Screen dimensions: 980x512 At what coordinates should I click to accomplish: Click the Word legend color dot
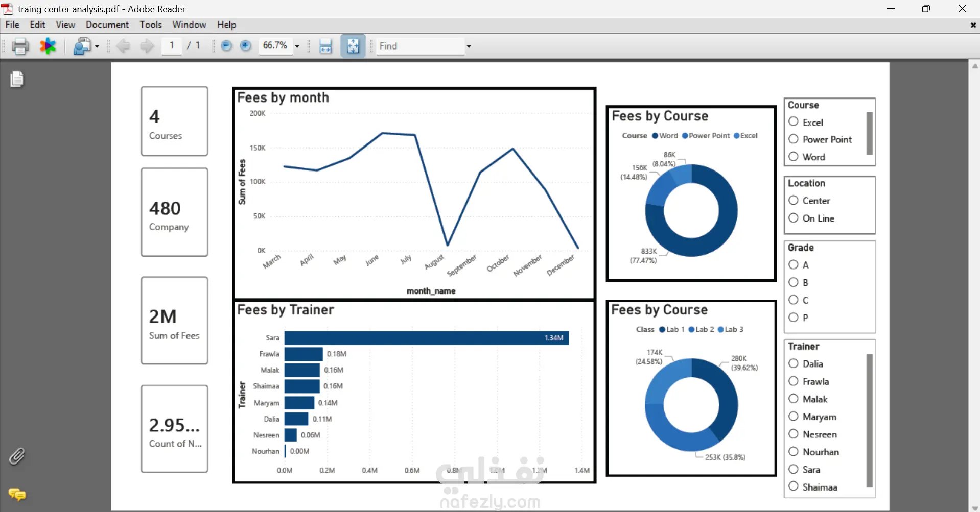(655, 136)
